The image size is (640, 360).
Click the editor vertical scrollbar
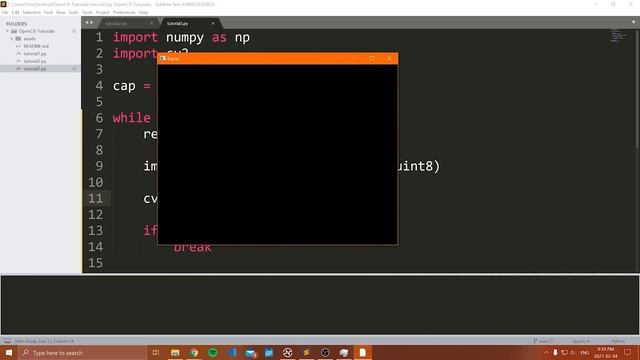(x=637, y=90)
